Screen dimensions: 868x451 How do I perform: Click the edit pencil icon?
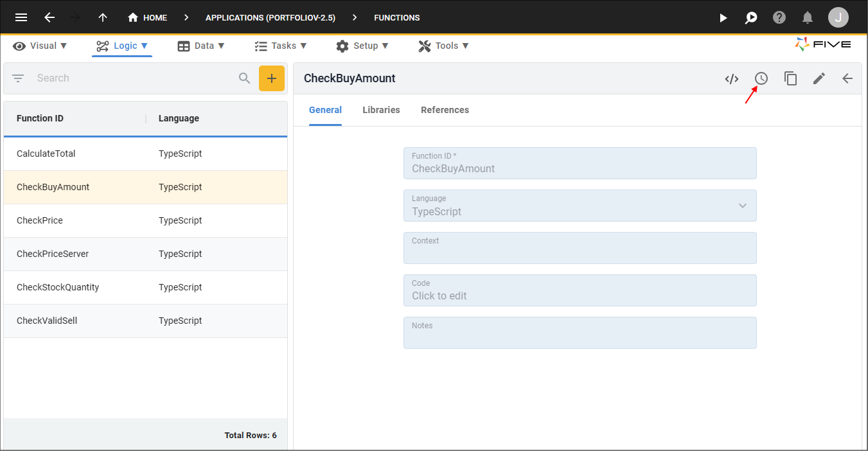click(x=819, y=78)
